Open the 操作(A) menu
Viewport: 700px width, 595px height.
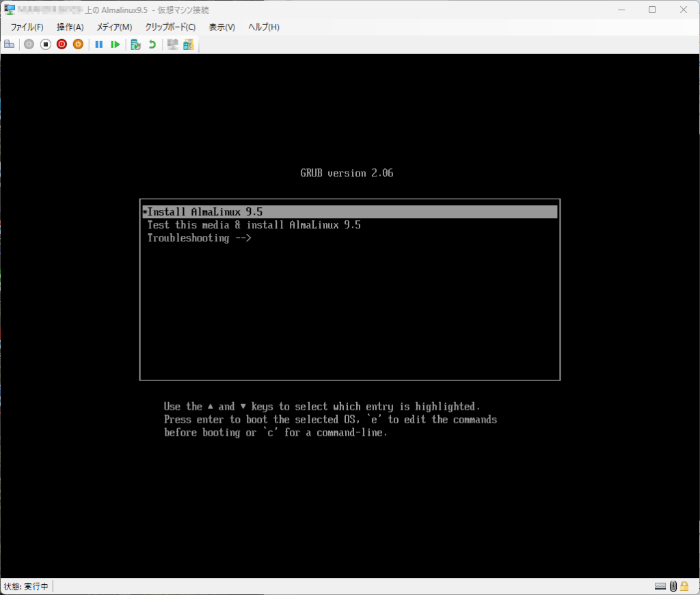click(x=70, y=27)
